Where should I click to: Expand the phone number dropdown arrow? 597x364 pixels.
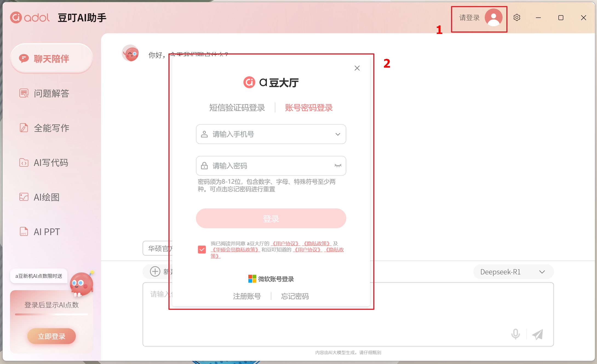[338, 134]
